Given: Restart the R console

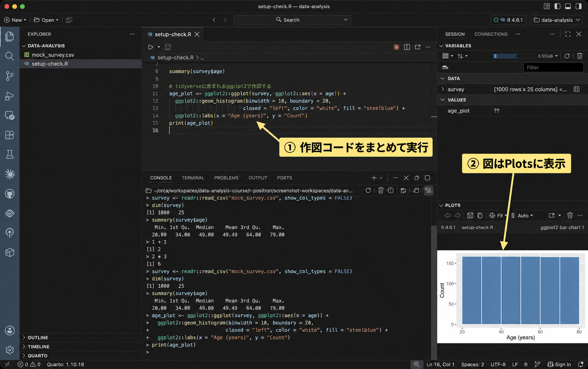Looking at the screenshot, I should [368, 190].
